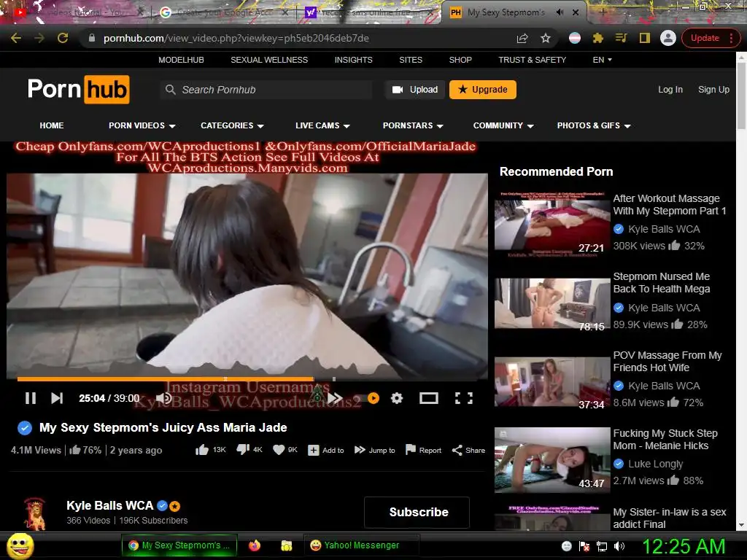
Task: Open the Luke Longly channel link
Action: pyautogui.click(x=655, y=464)
